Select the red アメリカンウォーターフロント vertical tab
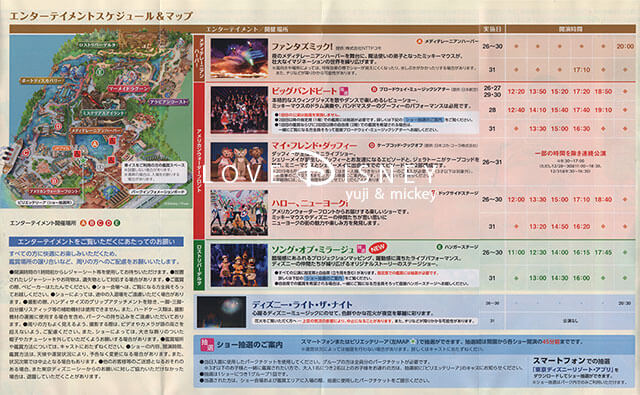 (x=199, y=160)
